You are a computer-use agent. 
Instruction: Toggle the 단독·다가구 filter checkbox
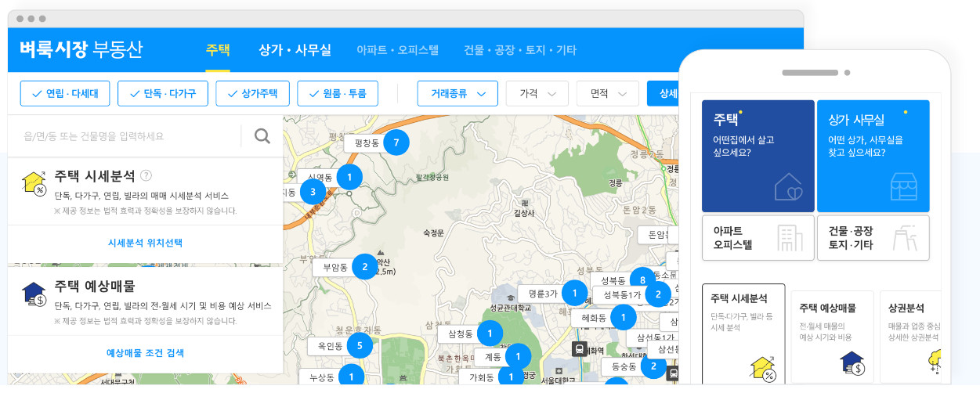pyautogui.click(x=163, y=93)
